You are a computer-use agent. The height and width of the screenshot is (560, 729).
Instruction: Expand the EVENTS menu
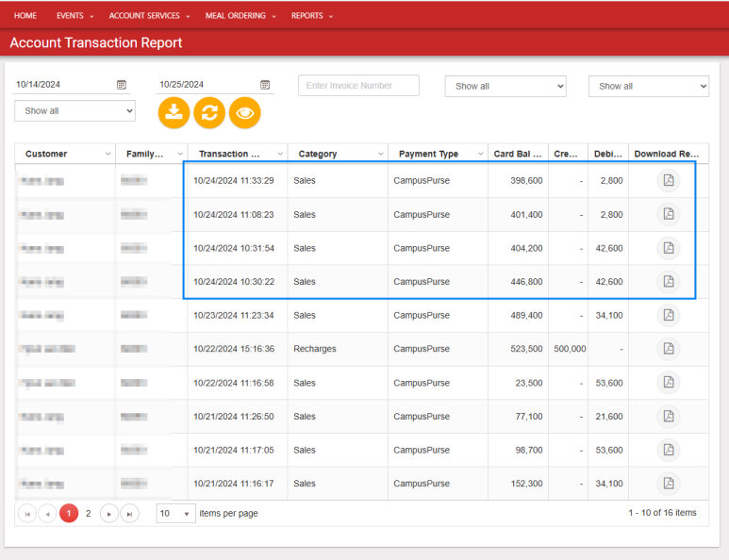click(75, 16)
